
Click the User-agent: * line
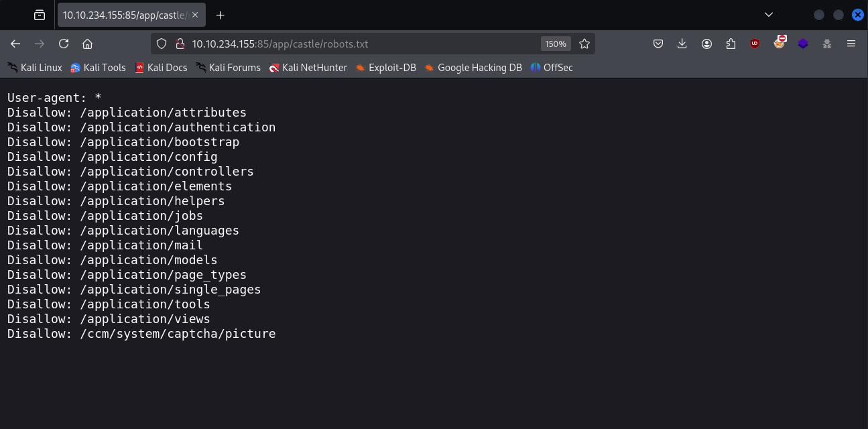tap(54, 98)
